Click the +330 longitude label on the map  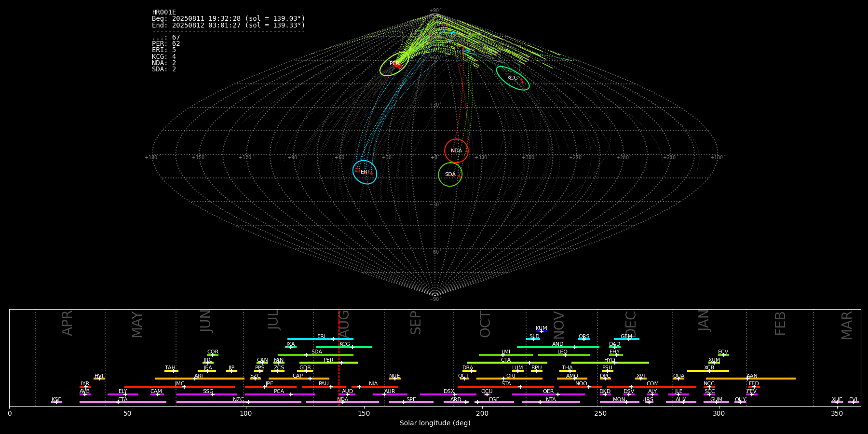tap(481, 158)
